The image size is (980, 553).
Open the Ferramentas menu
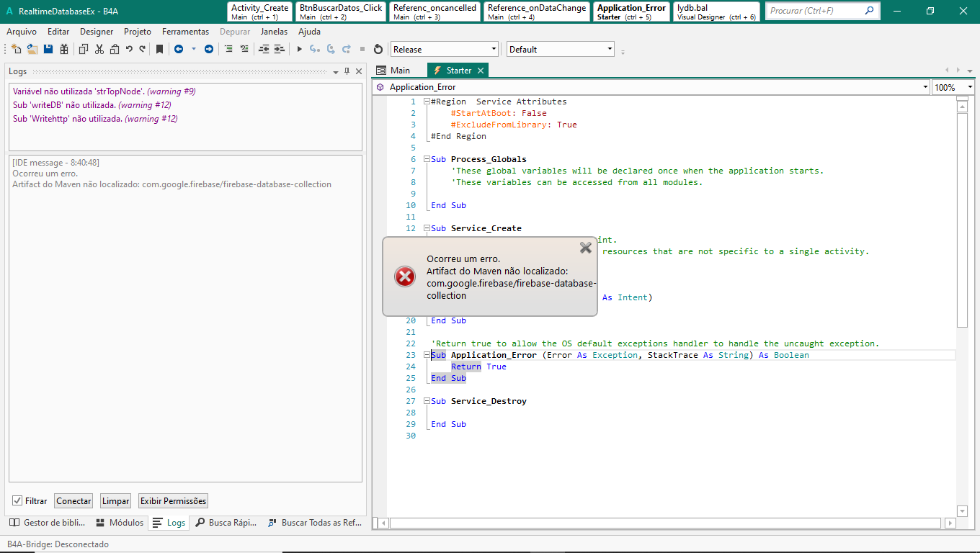click(x=185, y=32)
